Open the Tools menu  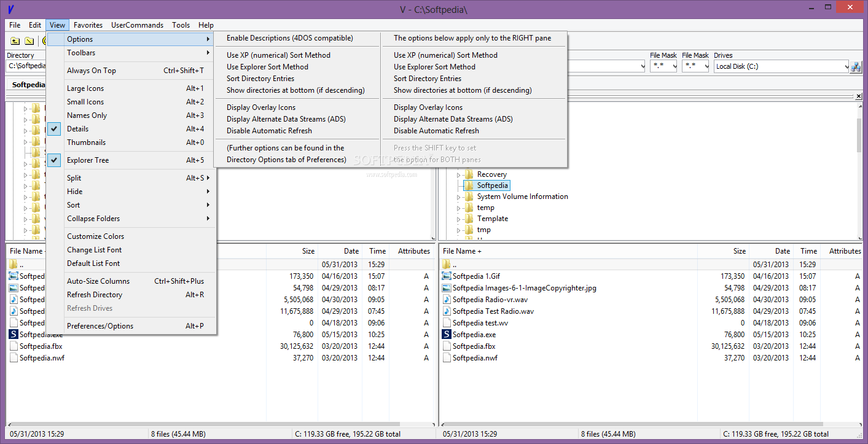coord(181,25)
